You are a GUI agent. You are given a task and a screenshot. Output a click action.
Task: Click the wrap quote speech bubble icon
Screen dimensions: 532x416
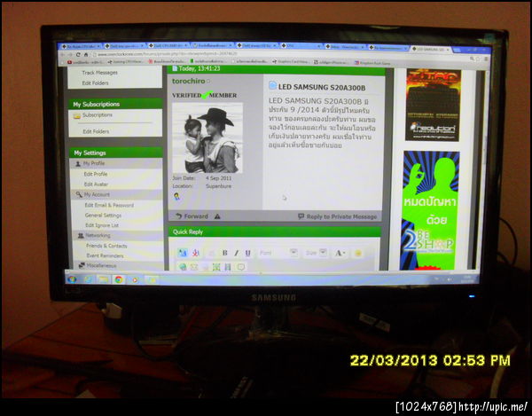pos(241,267)
